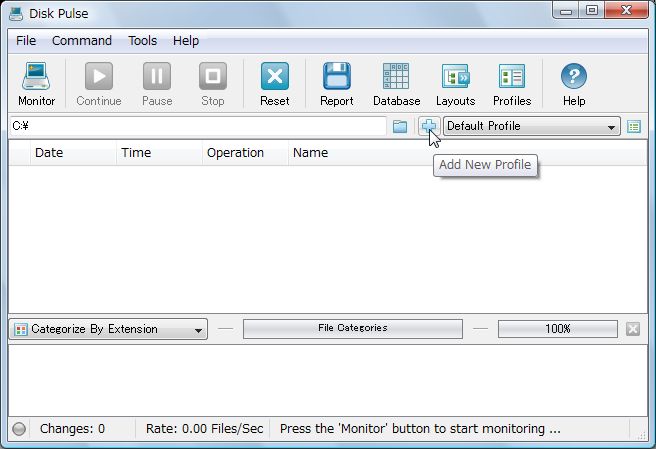The width and height of the screenshot is (656, 449).
Task: Open the Database toolbar icon
Action: tap(396, 76)
